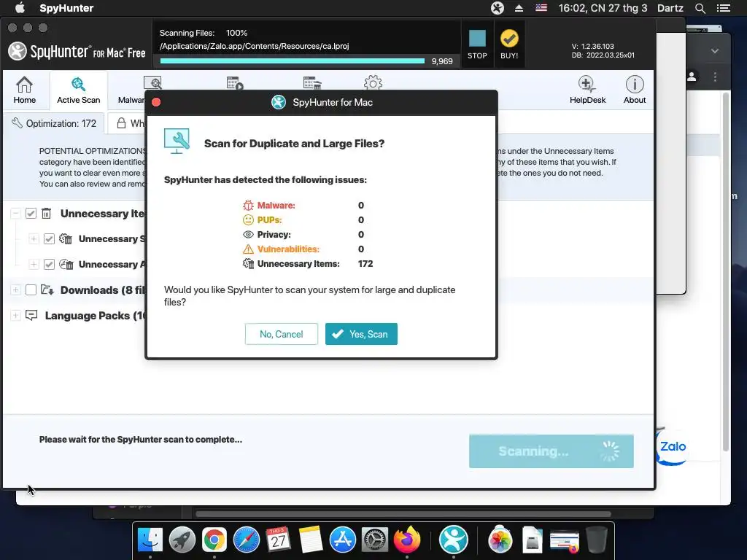This screenshot has height=560, width=747.
Task: Close the SpyHunter for Mac dialog
Action: 156,102
